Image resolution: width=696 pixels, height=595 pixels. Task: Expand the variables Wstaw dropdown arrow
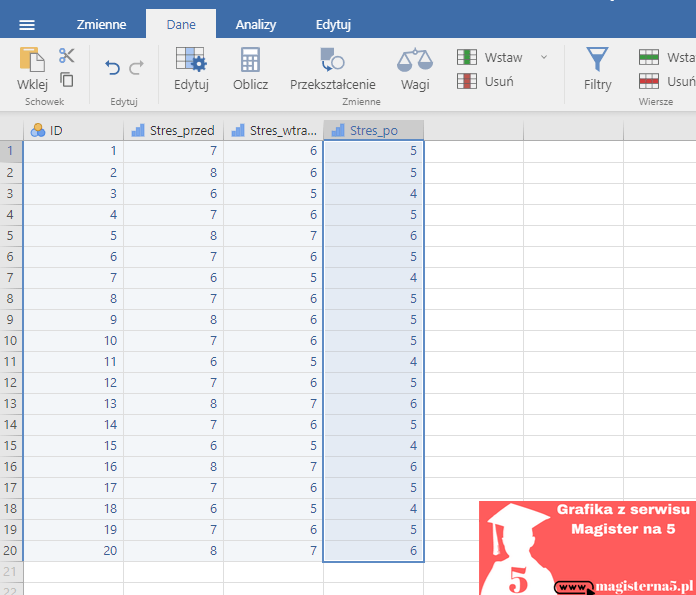[x=544, y=57]
